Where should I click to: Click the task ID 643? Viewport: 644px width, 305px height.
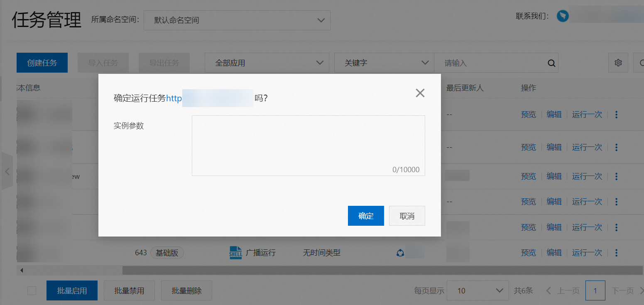pyautogui.click(x=141, y=253)
